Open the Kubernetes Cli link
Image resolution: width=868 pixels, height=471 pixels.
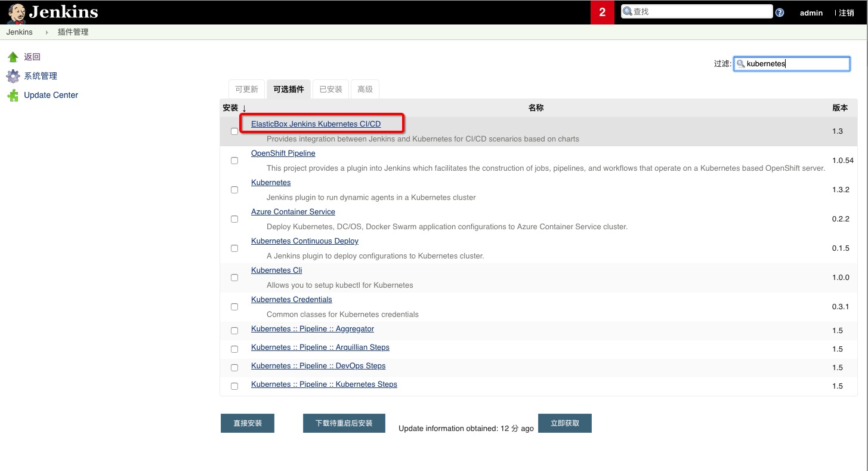click(x=277, y=270)
